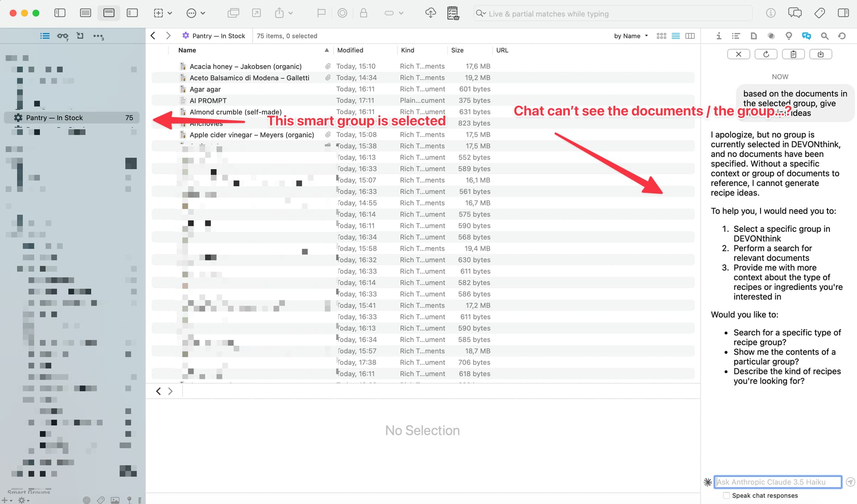Click the cloud sync toolbar icon
This screenshot has height=504, width=857.
tap(430, 13)
